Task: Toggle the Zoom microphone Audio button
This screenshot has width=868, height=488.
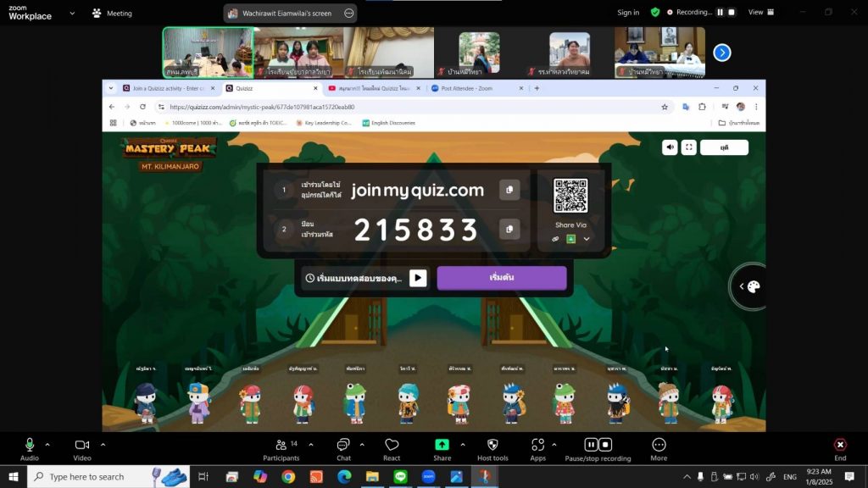Action: pyautogui.click(x=30, y=449)
